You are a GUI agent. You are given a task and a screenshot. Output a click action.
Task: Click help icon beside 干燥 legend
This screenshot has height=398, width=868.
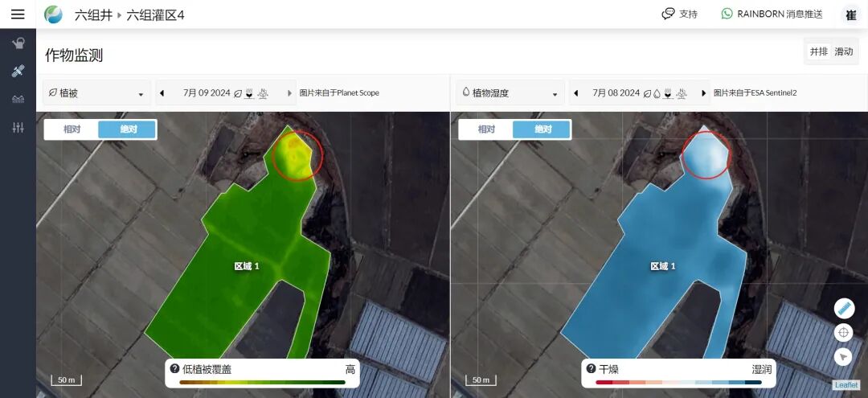click(x=591, y=368)
